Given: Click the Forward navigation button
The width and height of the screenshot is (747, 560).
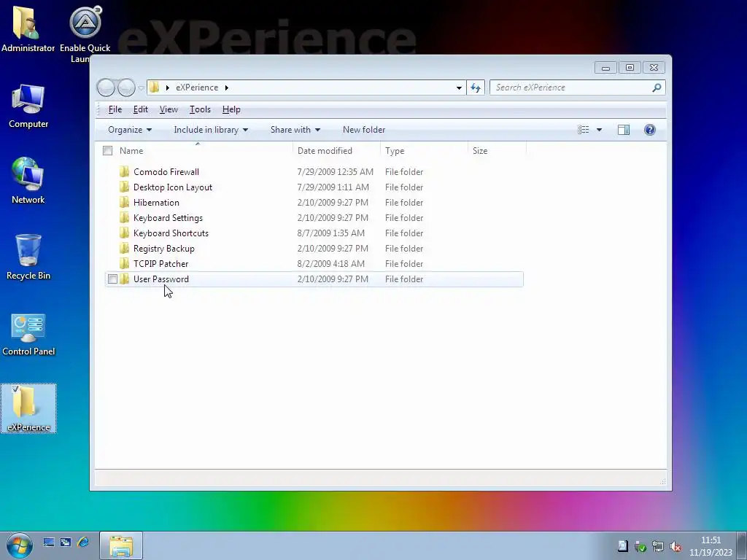Looking at the screenshot, I should click(126, 87).
